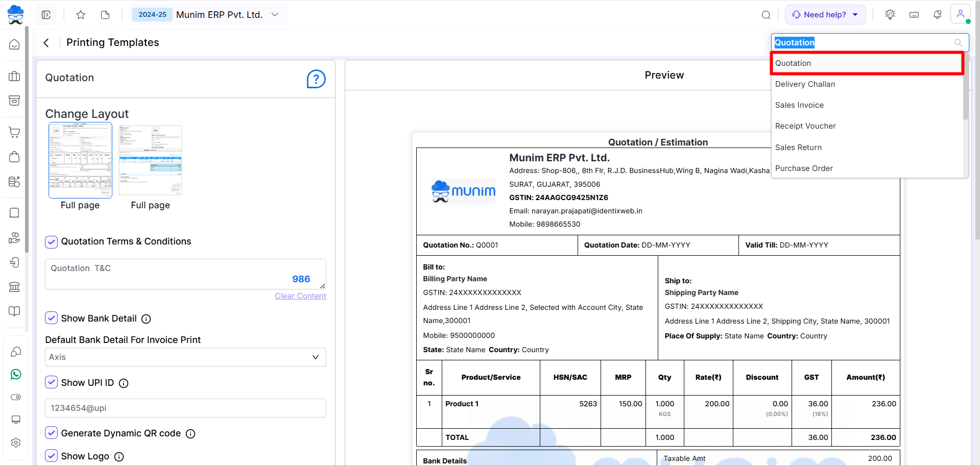Focus the Quotation T&C text area

click(x=185, y=274)
